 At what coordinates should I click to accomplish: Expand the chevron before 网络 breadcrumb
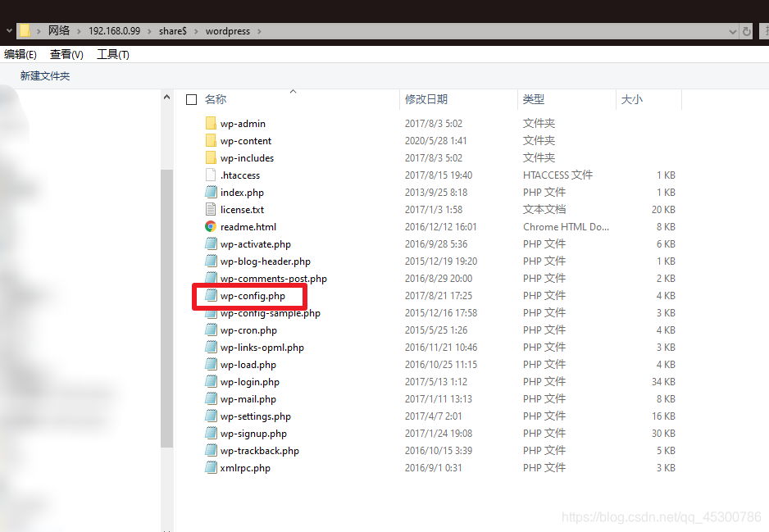coord(39,31)
